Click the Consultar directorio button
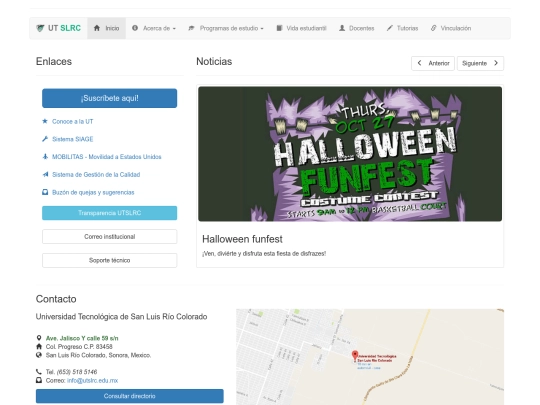This screenshot has width=540, height=405. (129, 396)
